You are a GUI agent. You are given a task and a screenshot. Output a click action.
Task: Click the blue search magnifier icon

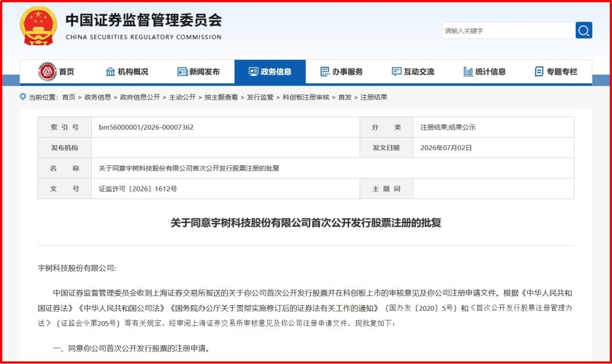coord(584,31)
